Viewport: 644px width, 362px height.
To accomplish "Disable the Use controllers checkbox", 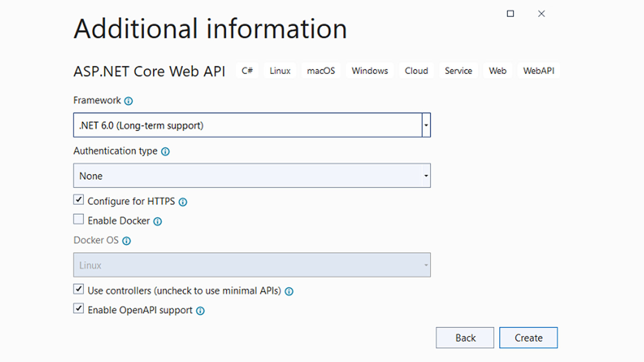I will tap(78, 289).
